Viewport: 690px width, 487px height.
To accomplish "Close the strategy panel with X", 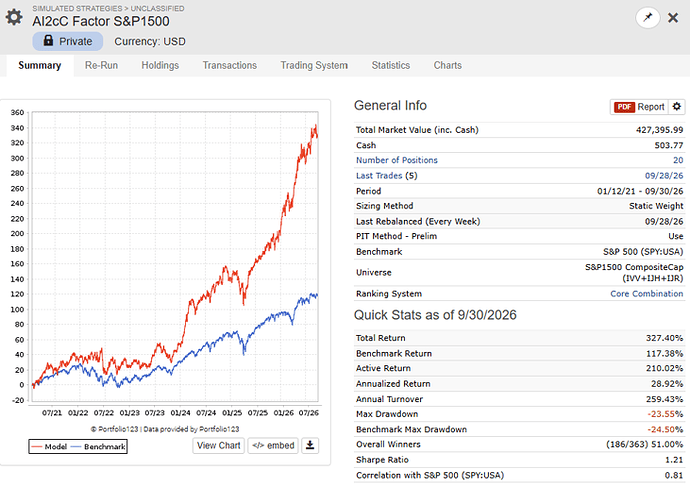I will click(673, 18).
